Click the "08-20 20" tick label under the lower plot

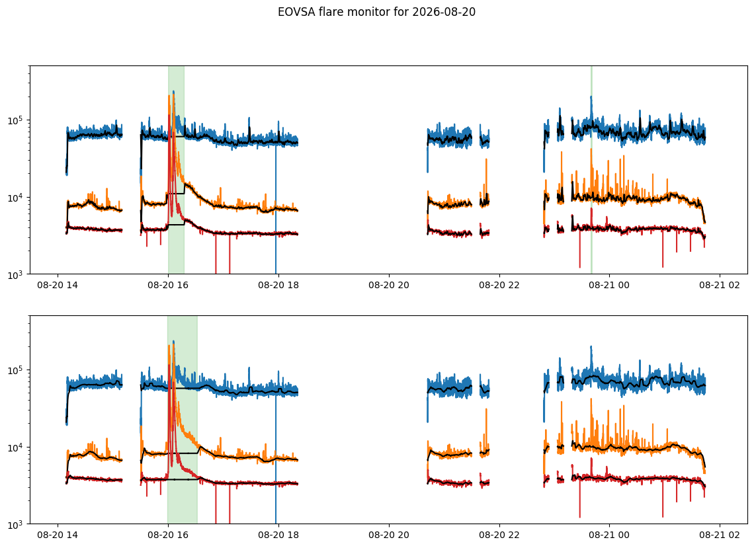[389, 535]
